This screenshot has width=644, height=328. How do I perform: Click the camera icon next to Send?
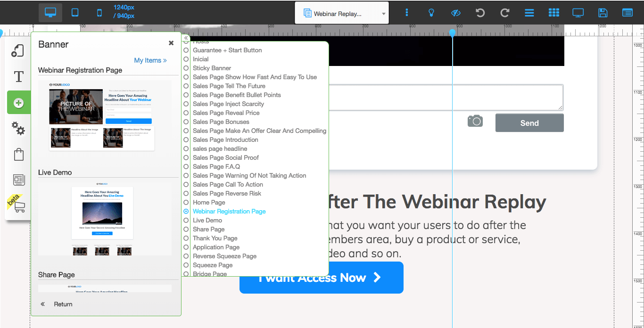click(x=475, y=121)
